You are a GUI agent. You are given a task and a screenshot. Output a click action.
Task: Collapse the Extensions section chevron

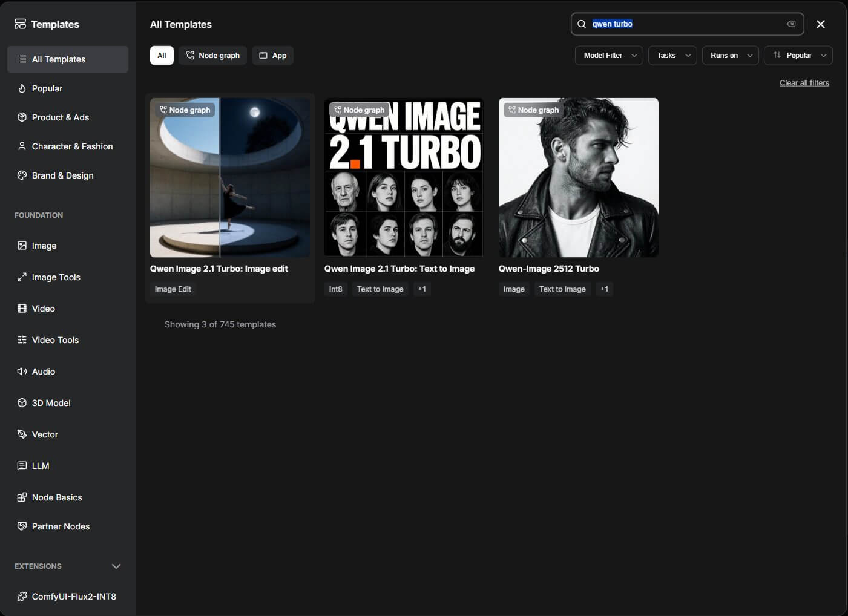[116, 566]
